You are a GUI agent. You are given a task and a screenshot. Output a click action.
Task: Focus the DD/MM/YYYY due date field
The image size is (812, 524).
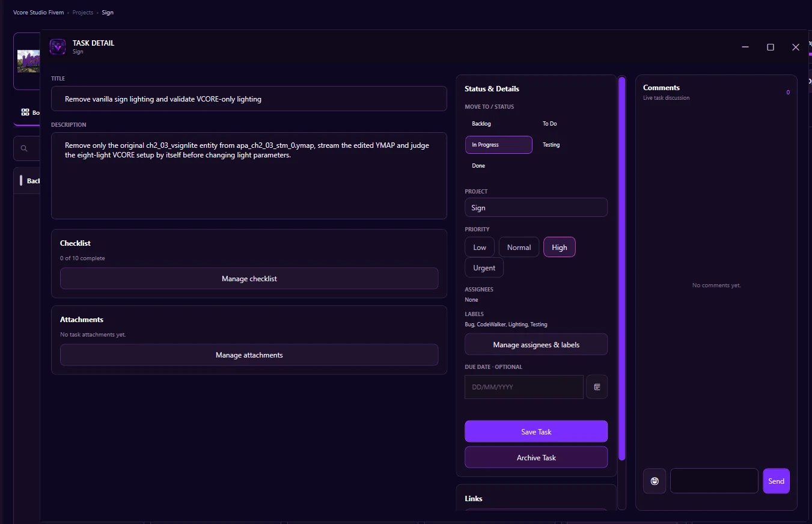[524, 387]
